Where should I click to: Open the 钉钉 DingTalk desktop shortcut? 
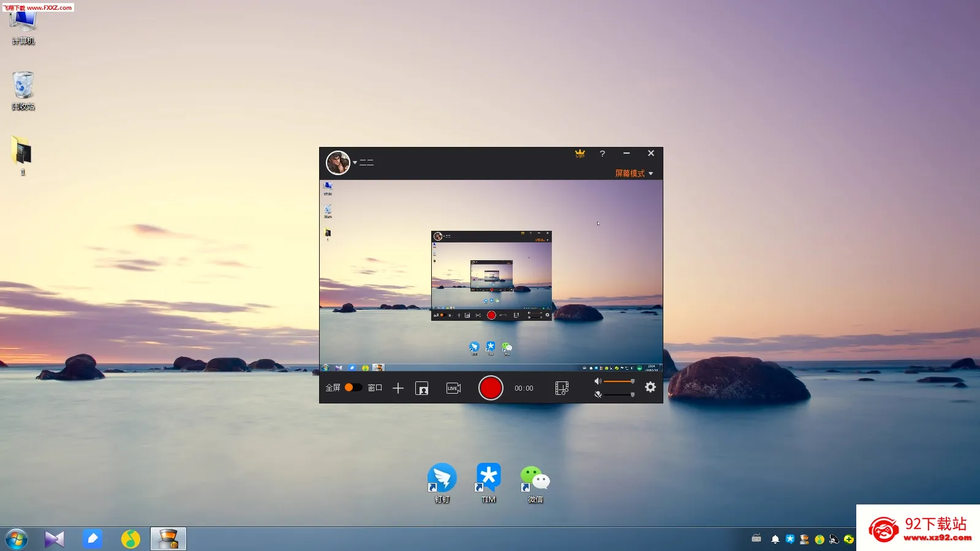tap(442, 483)
